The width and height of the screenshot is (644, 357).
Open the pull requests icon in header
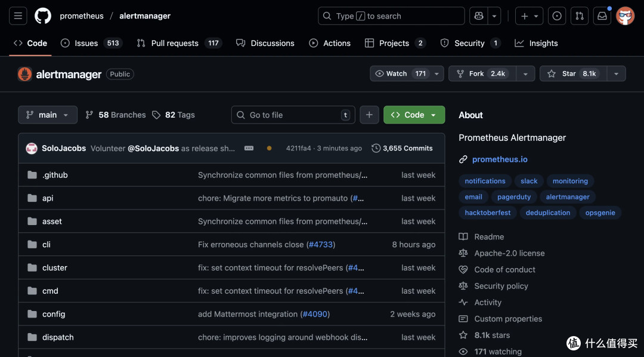(x=580, y=16)
